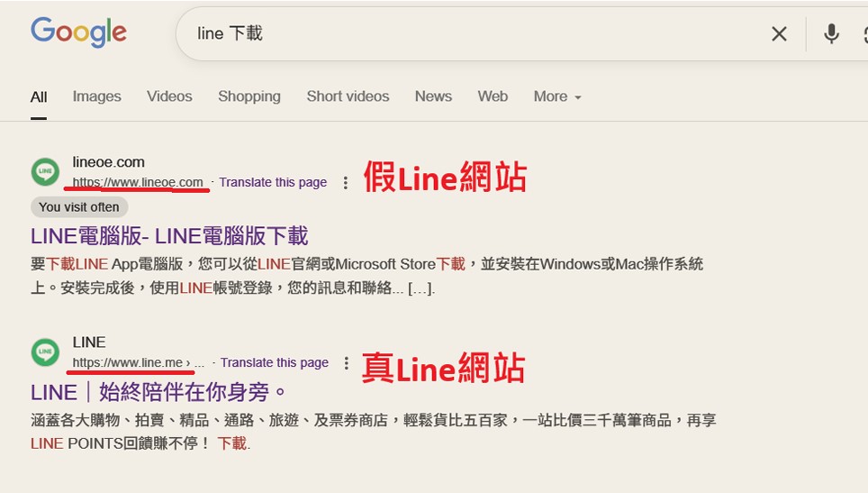Open the https://www.lineoe.com URL link

[x=138, y=182]
